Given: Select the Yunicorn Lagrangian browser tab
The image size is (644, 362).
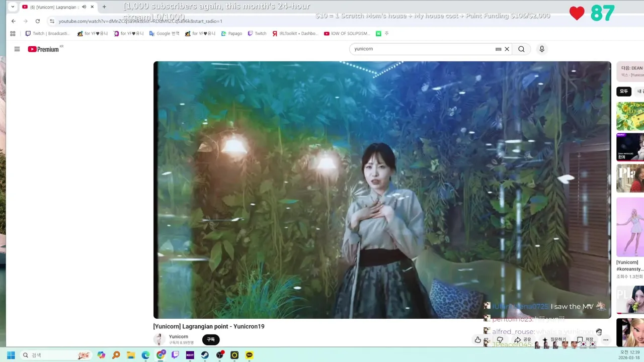Looking at the screenshot, I should pos(53,7).
